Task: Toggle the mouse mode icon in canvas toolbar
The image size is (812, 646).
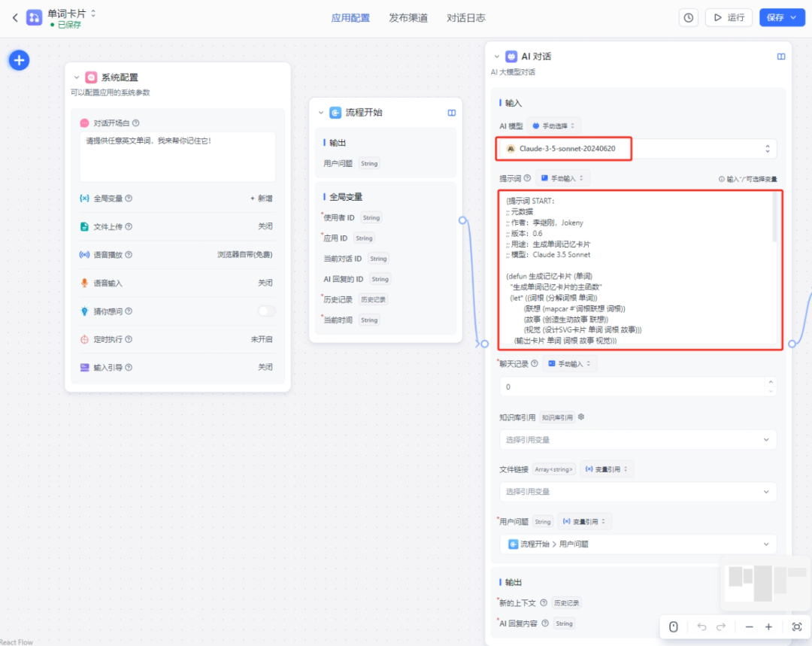Action: [673, 627]
